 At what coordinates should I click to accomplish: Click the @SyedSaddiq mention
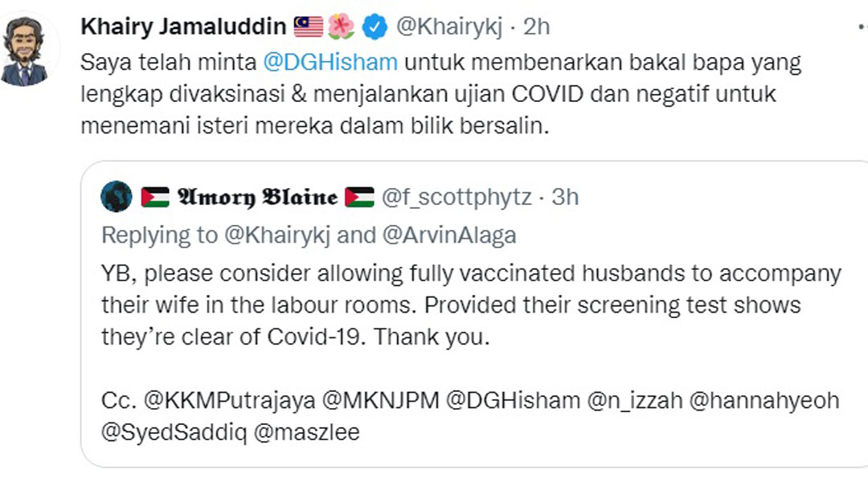[174, 432]
